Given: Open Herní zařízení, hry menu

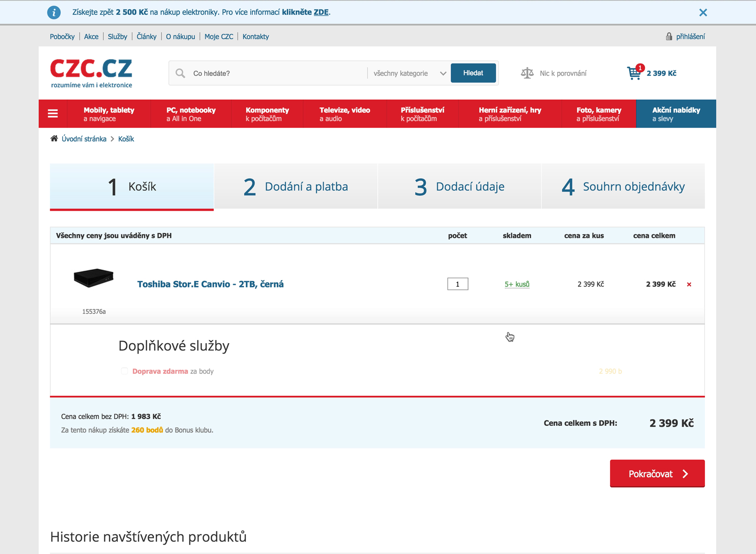Looking at the screenshot, I should (x=510, y=114).
